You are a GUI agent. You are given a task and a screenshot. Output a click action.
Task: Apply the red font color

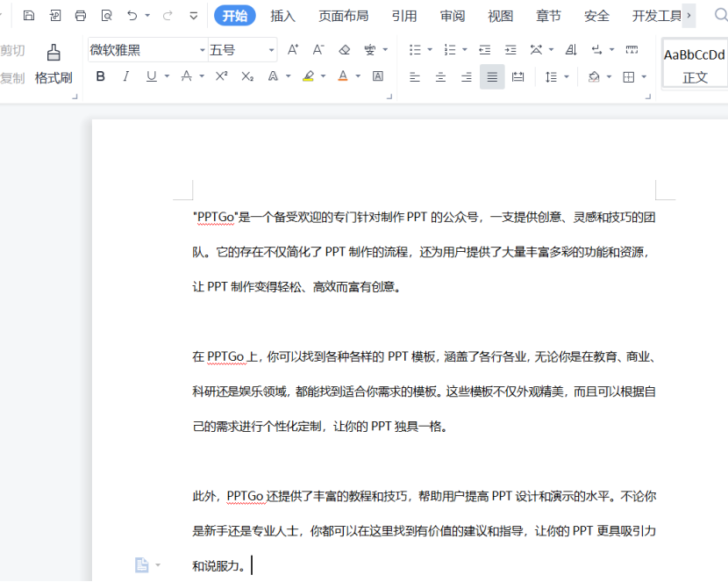click(x=343, y=76)
